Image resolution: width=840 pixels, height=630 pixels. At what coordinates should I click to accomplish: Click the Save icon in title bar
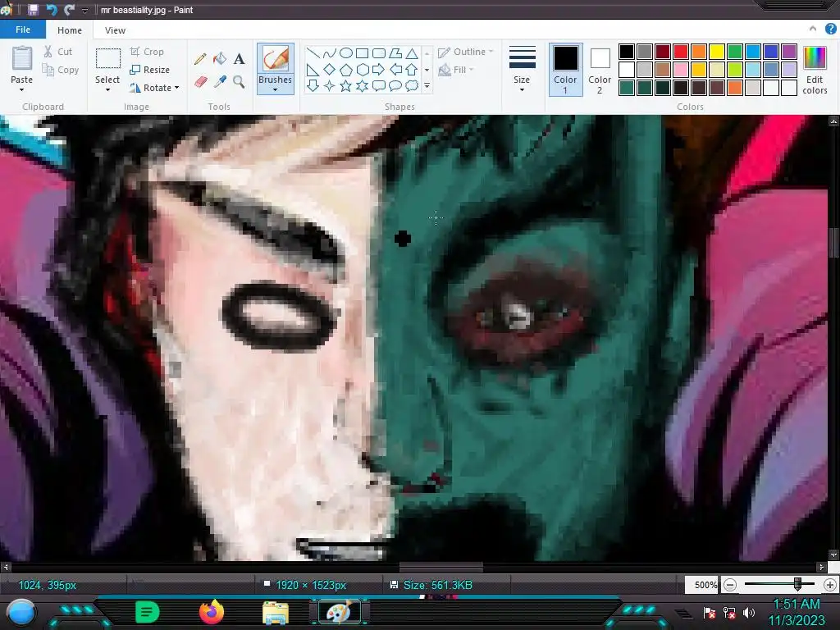coord(33,10)
